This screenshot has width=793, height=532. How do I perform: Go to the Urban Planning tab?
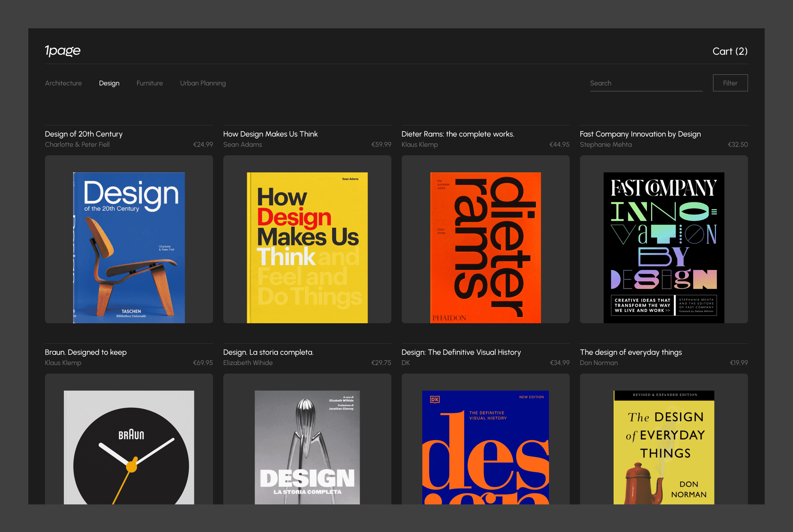coord(203,83)
